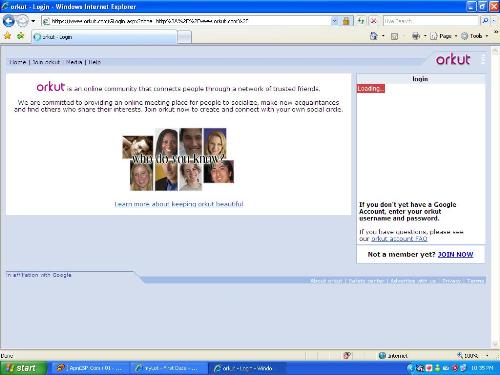The height and width of the screenshot is (375, 500).
Task: Click the system tray clock
Action: coord(482,368)
